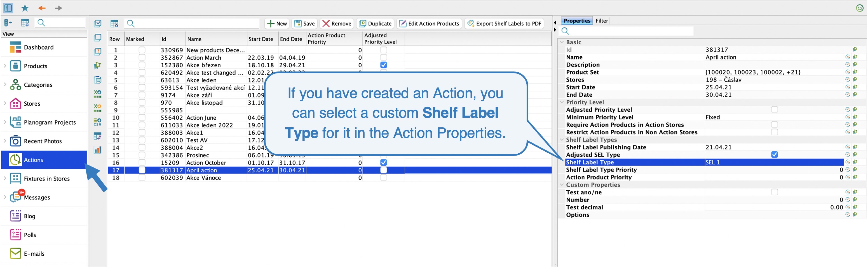Click the sidebar table view icon

click(25, 23)
